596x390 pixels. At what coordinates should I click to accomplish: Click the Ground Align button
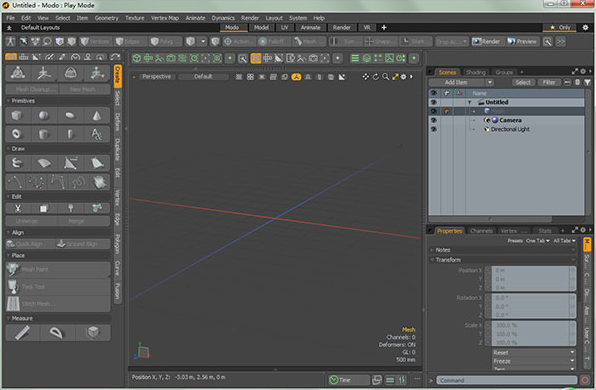(x=82, y=244)
